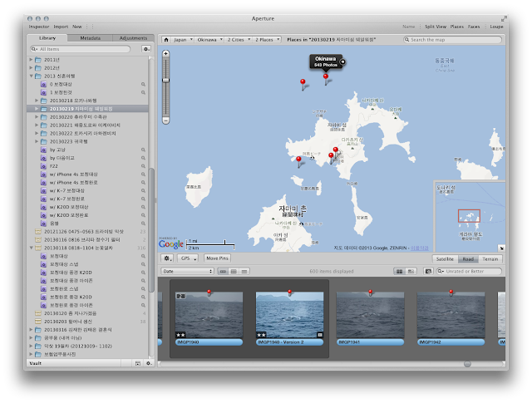532x403 pixels.
Task: Switch browser to filmstrip view
Action: click(223, 272)
